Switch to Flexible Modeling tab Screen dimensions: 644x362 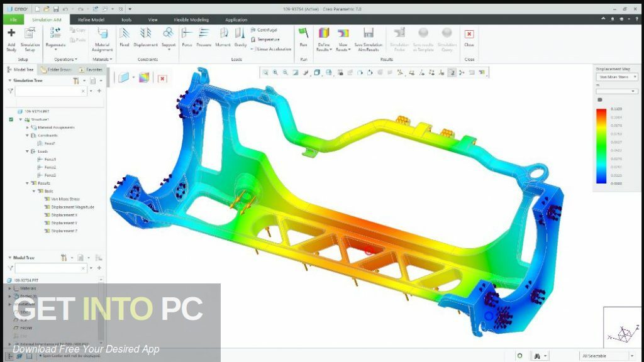(x=191, y=19)
